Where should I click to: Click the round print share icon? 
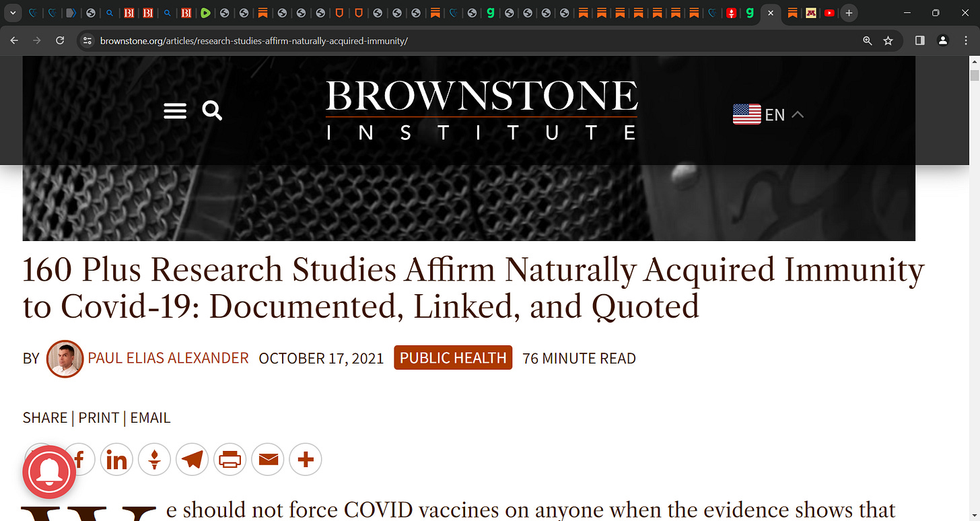tap(230, 460)
